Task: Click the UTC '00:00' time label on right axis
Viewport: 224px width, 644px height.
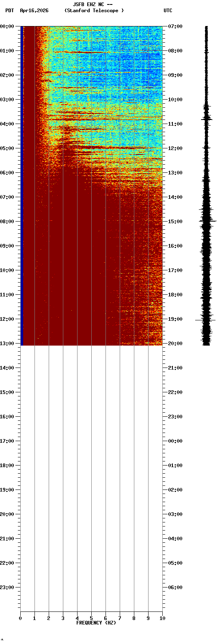Action: pyautogui.click(x=175, y=441)
